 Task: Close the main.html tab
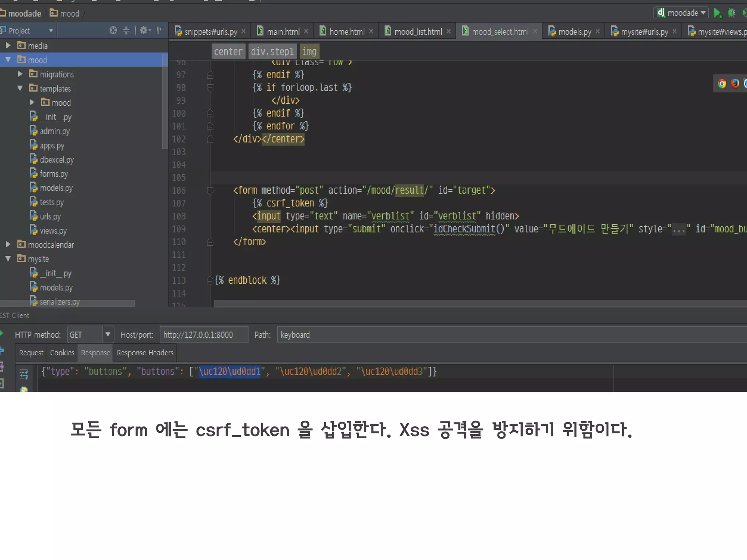[x=306, y=31]
